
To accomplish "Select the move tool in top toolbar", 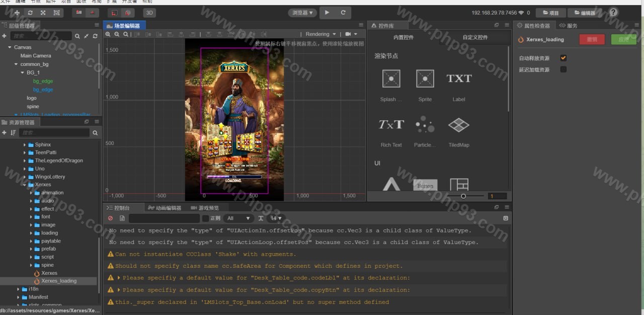I will tap(17, 13).
